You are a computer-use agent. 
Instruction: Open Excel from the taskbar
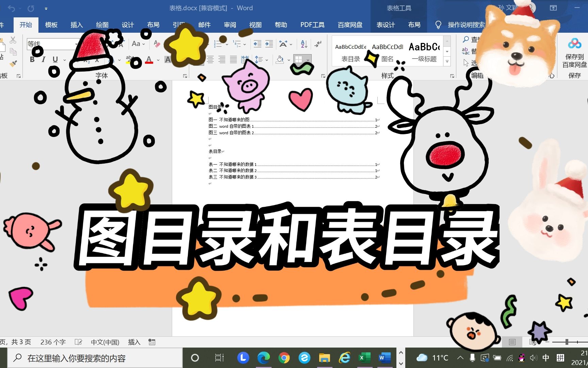[364, 358]
